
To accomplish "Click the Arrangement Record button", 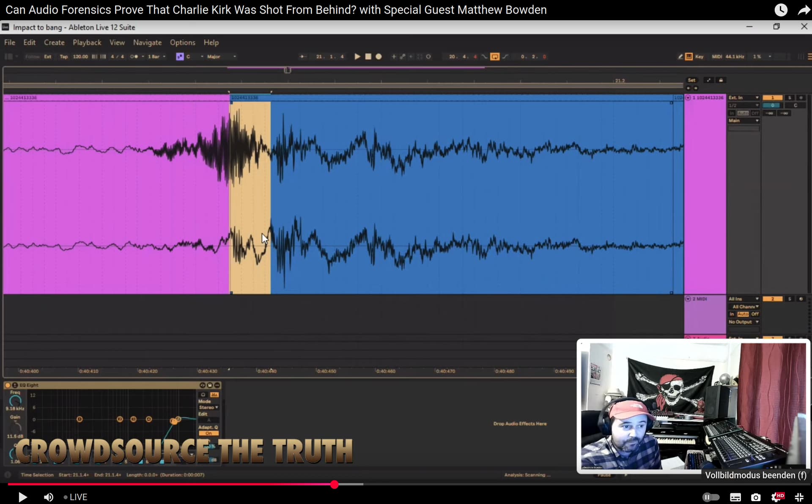I will (379, 57).
